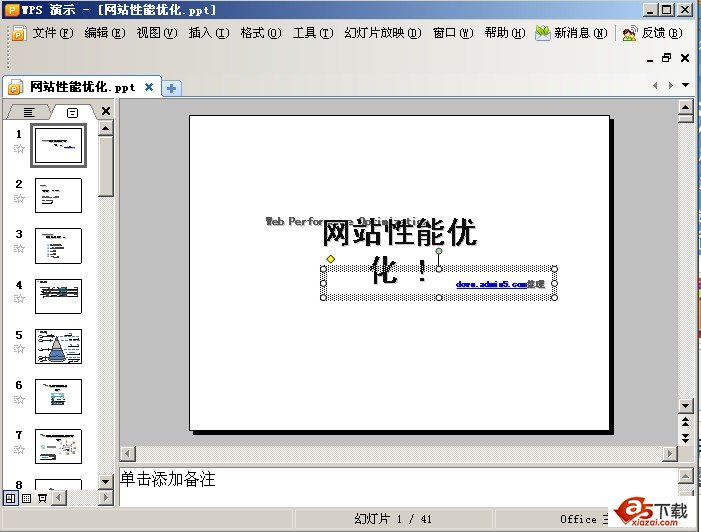Click the 网站性能优化 title text
Viewport: 701px width, 532px height.
coord(399,250)
